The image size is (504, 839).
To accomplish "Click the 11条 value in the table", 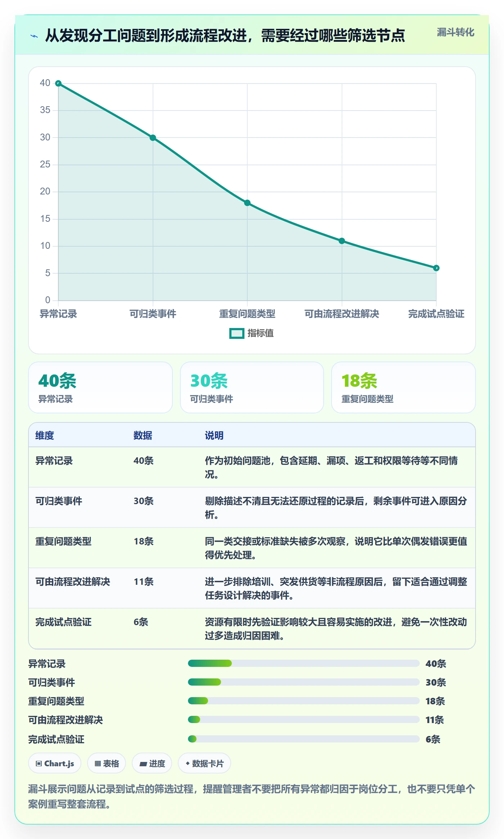I will point(144,582).
